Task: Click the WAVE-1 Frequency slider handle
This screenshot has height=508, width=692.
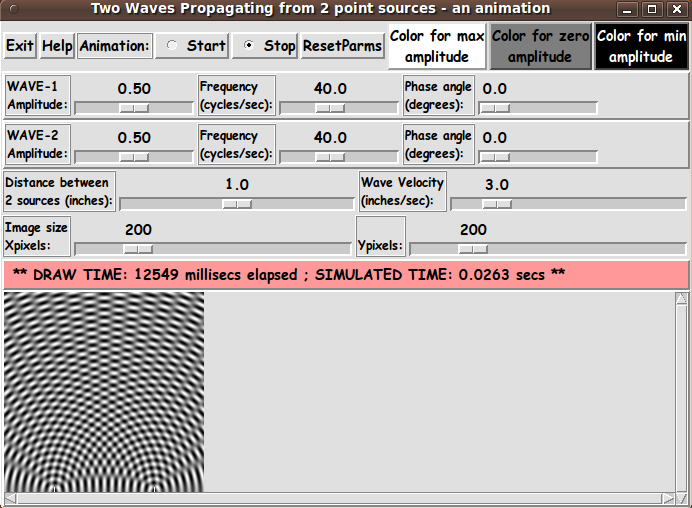Action: pyautogui.click(x=330, y=108)
